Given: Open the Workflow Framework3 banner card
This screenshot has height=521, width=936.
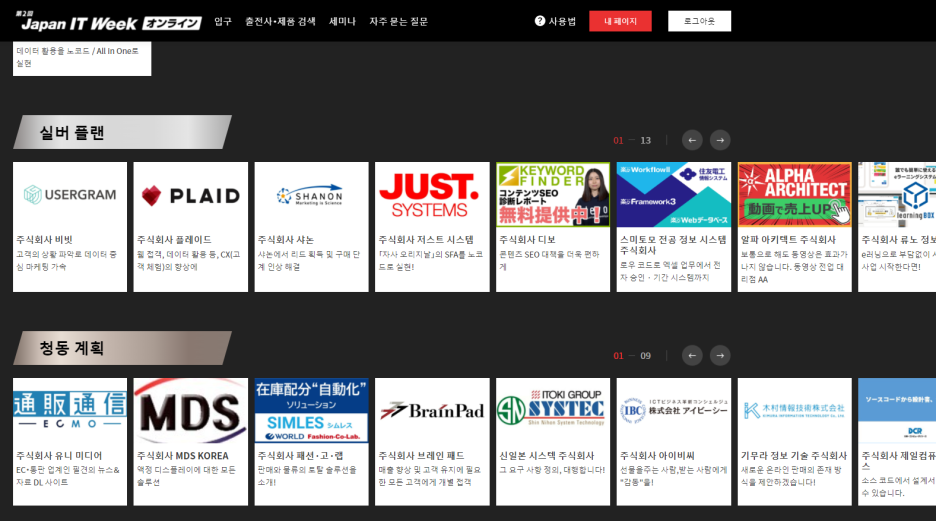Looking at the screenshot, I should [x=673, y=195].
